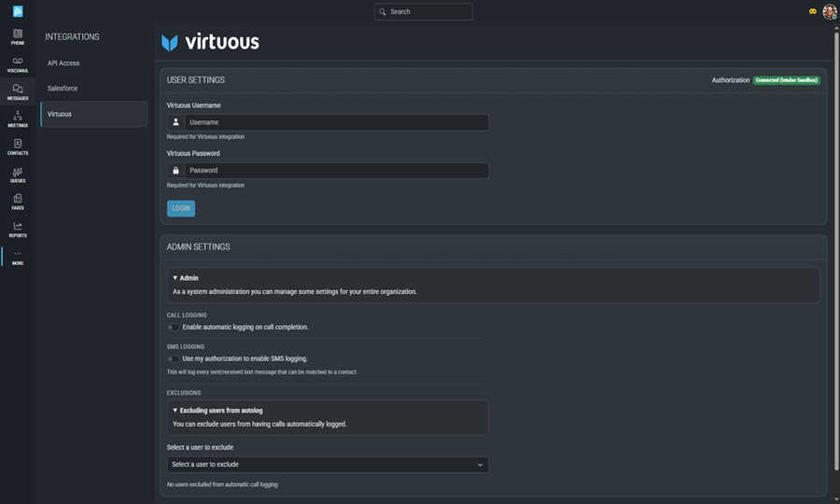Open the Meetings section
The width and height of the screenshot is (840, 504).
(x=18, y=119)
